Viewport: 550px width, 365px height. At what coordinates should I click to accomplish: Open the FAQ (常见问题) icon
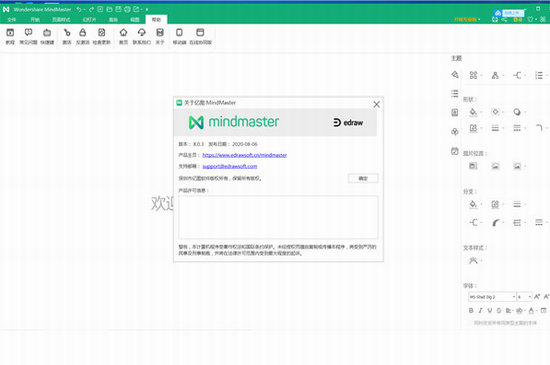28,36
